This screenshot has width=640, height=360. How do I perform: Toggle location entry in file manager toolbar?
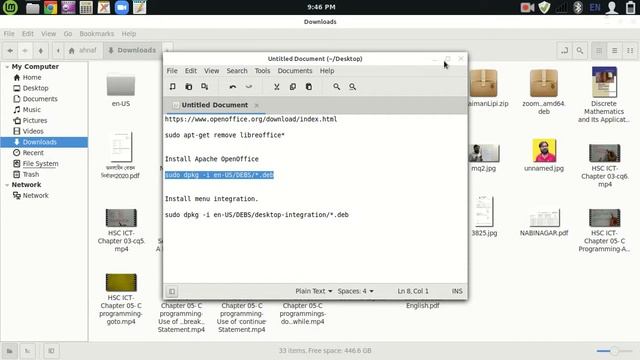[x=564, y=51]
